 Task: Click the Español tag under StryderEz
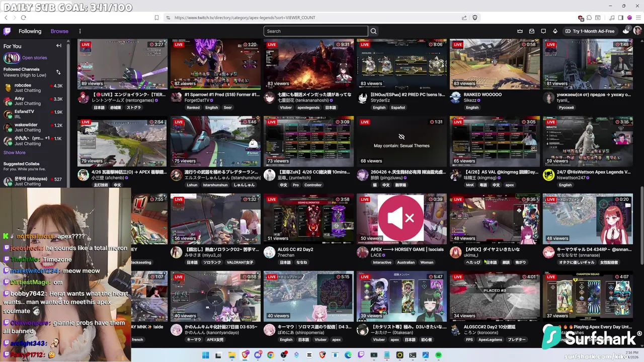click(x=398, y=108)
